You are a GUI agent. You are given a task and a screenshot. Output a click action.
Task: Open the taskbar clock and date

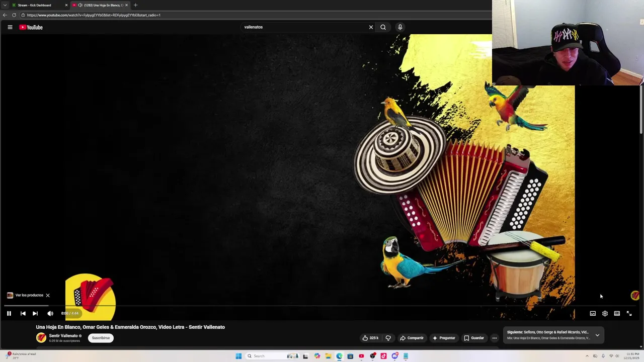pos(632,356)
